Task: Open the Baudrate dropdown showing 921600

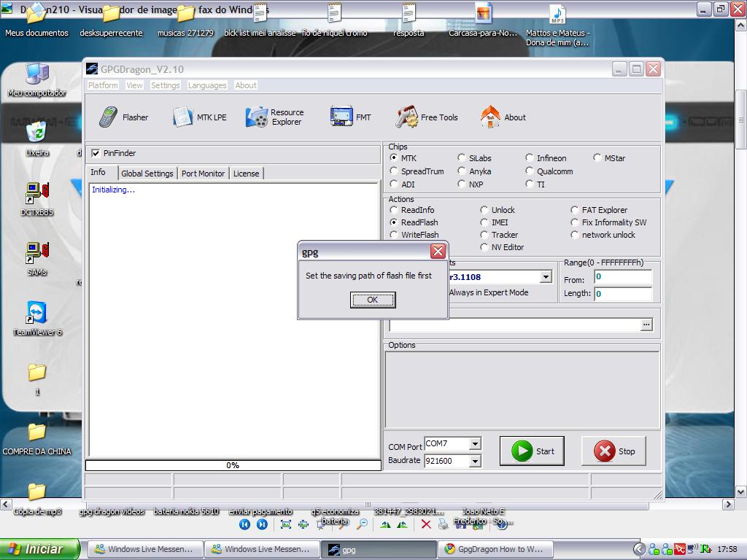Action: tap(475, 461)
